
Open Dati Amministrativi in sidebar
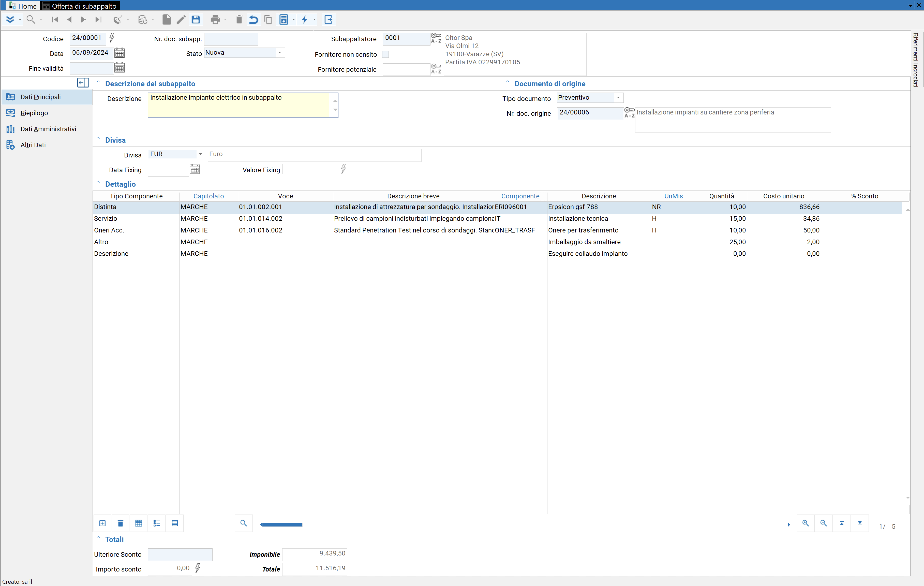pos(47,129)
